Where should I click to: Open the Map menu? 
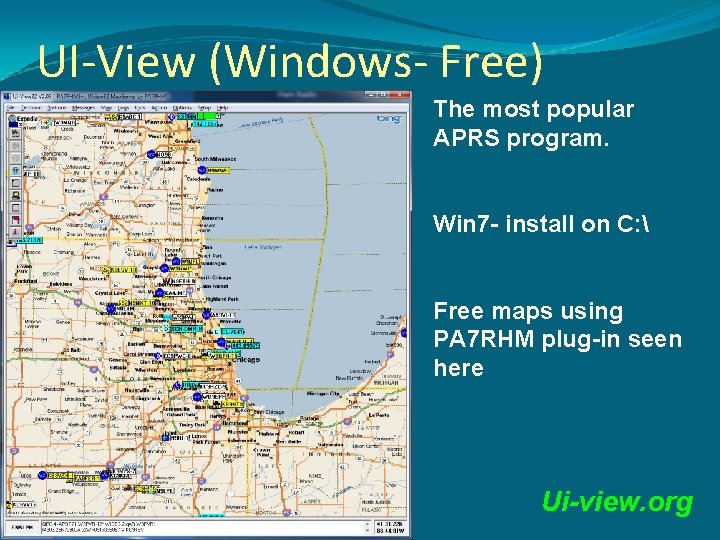pyautogui.click(x=107, y=108)
